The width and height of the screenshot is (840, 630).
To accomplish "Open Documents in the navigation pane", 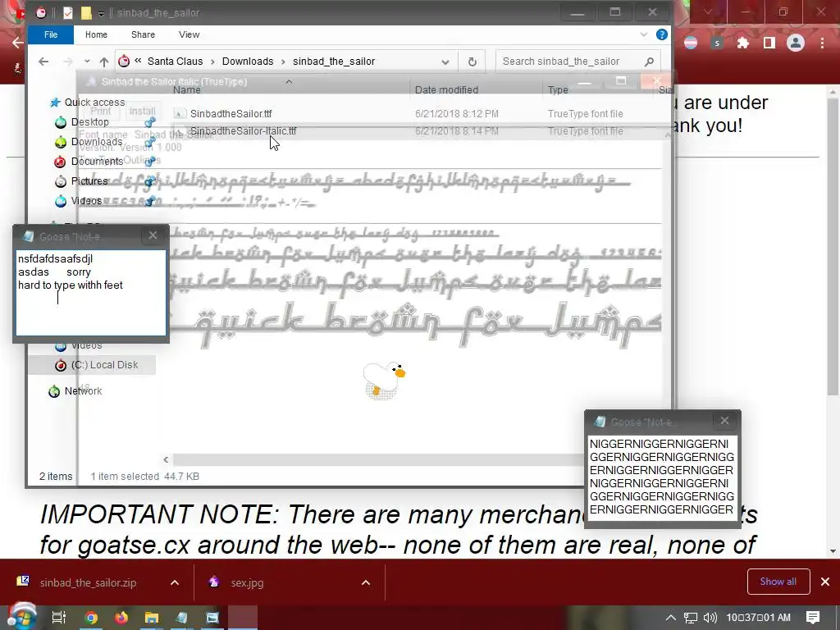I will click(x=97, y=162).
